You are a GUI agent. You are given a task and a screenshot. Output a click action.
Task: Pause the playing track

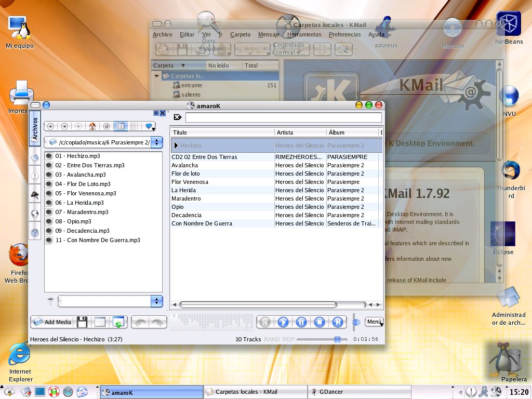[x=301, y=322]
